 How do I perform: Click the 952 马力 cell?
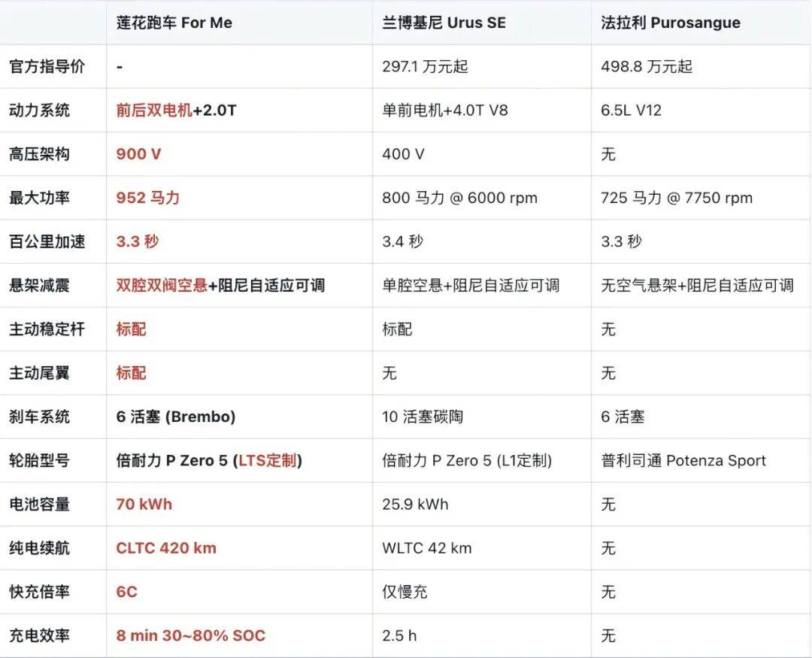(148, 198)
